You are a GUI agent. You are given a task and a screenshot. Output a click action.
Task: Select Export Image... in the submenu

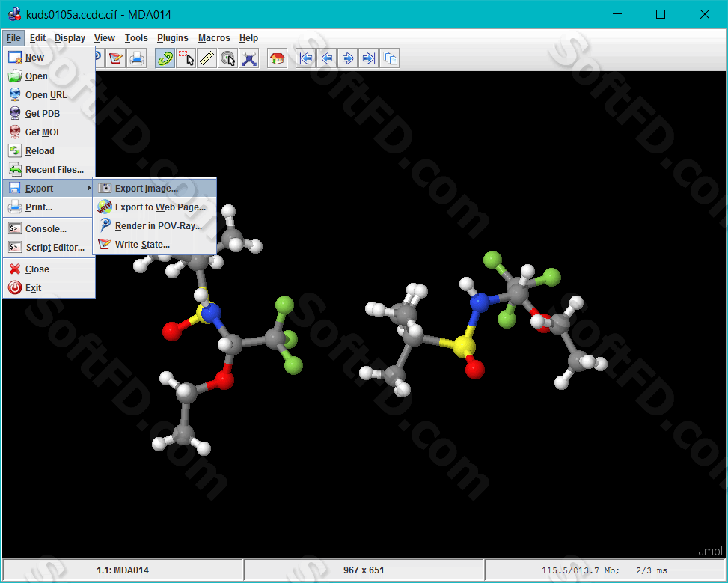155,188
